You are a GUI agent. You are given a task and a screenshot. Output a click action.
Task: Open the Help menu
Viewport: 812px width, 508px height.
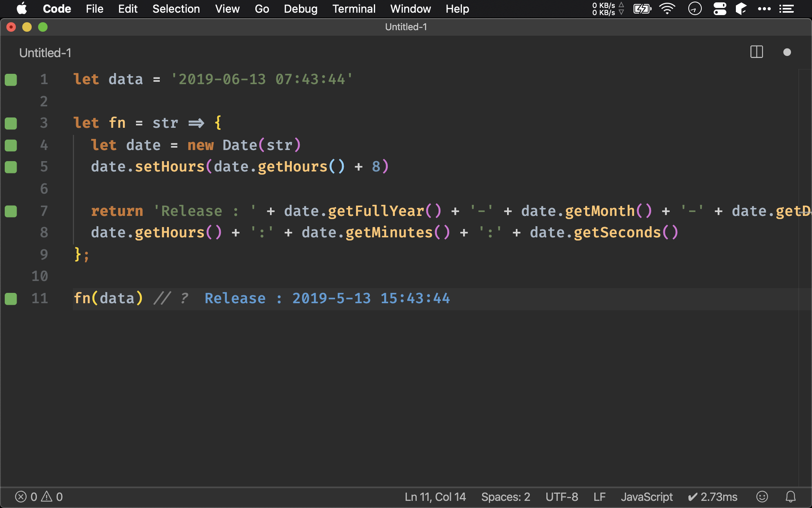(457, 9)
